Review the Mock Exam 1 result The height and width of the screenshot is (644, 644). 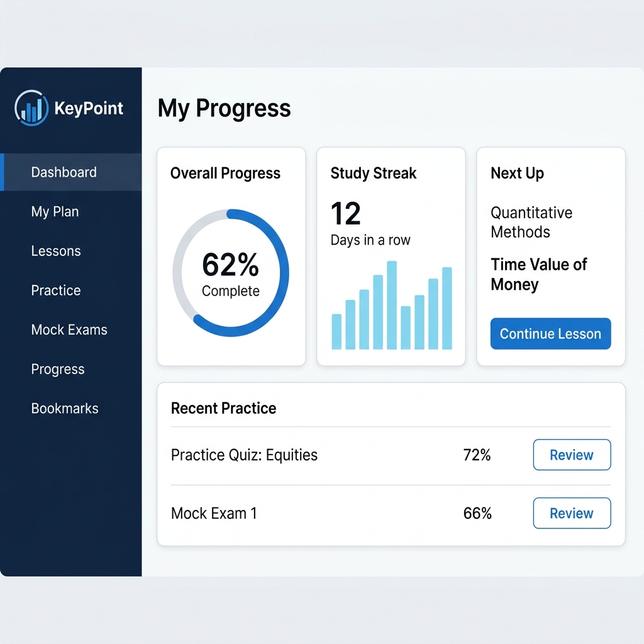[x=572, y=513]
